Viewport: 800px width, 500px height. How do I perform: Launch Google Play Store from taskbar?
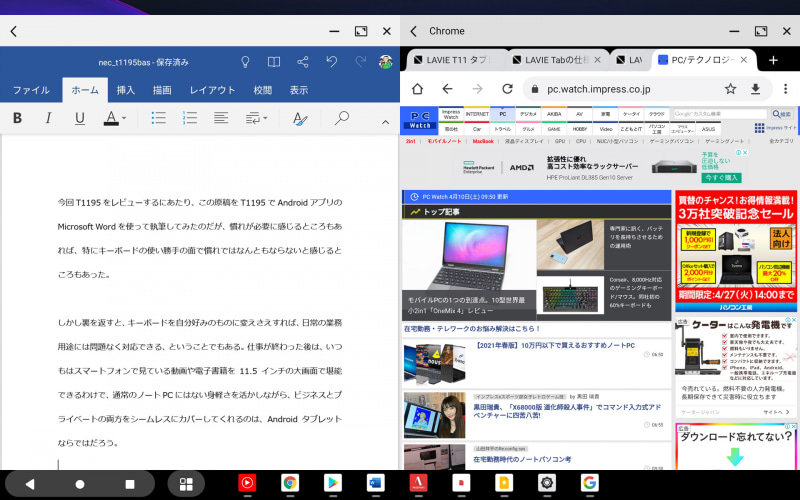coord(333,483)
